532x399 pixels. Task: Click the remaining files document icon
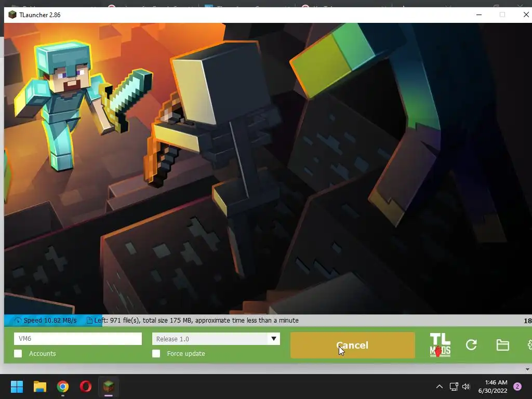(89, 320)
